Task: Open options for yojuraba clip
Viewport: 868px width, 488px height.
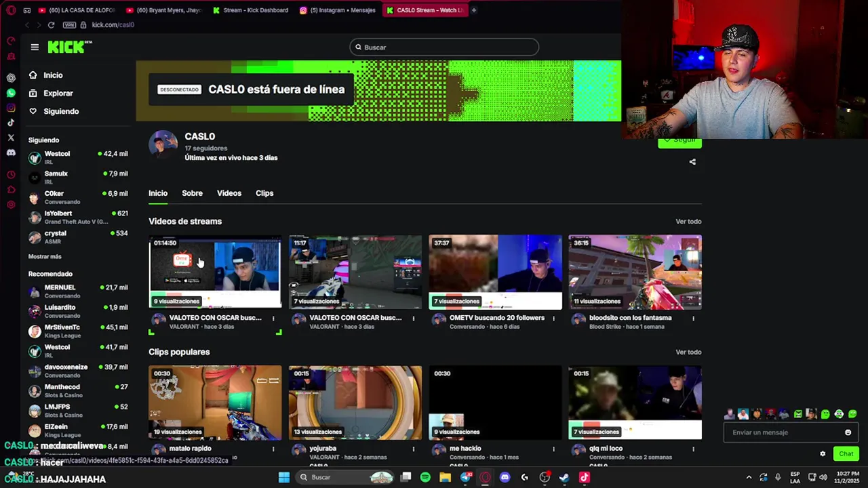Action: pyautogui.click(x=414, y=449)
